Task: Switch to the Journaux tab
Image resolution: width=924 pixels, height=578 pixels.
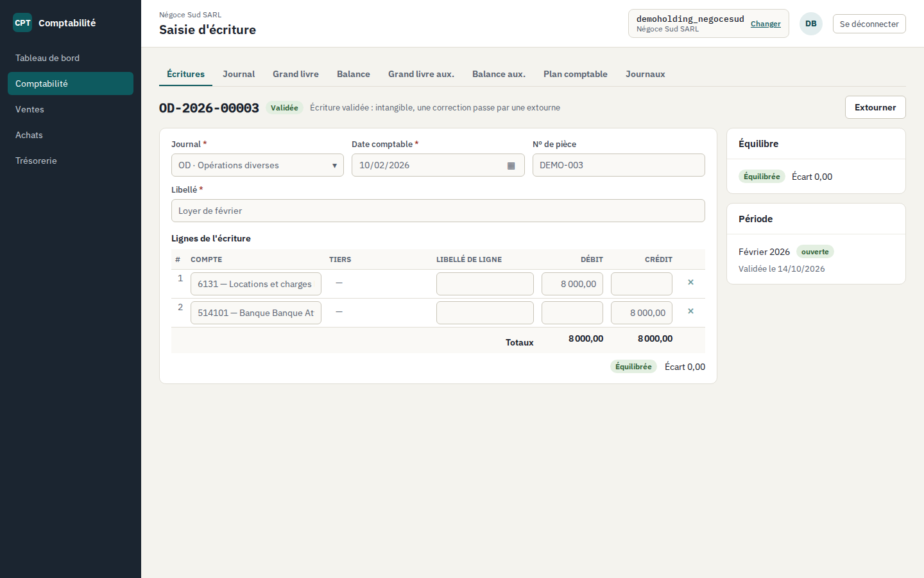Action: [x=646, y=74]
